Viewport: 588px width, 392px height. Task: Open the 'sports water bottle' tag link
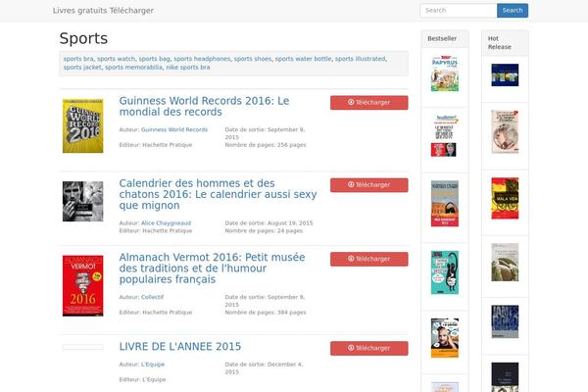click(304, 59)
